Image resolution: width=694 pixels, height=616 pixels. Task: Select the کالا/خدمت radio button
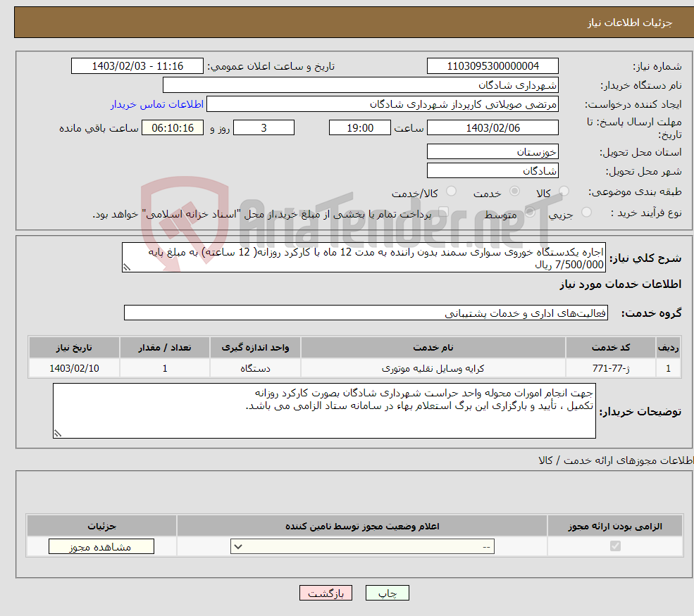click(451, 191)
